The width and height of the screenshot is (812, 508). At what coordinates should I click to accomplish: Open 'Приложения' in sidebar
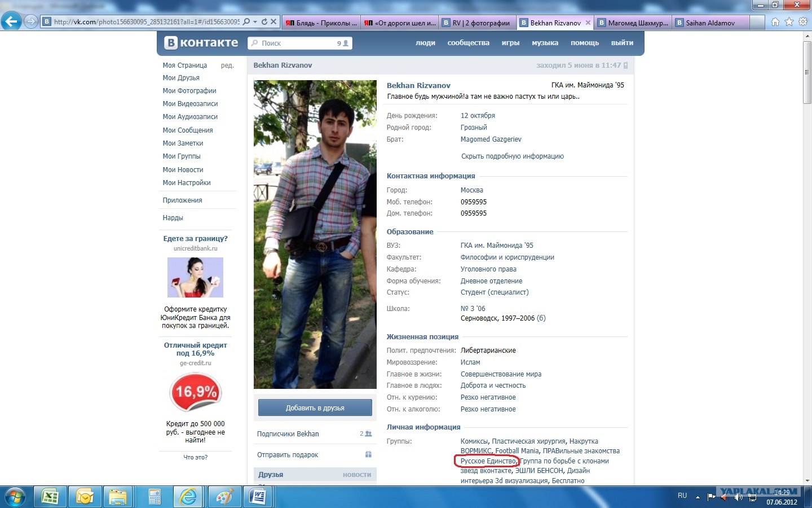(182, 200)
